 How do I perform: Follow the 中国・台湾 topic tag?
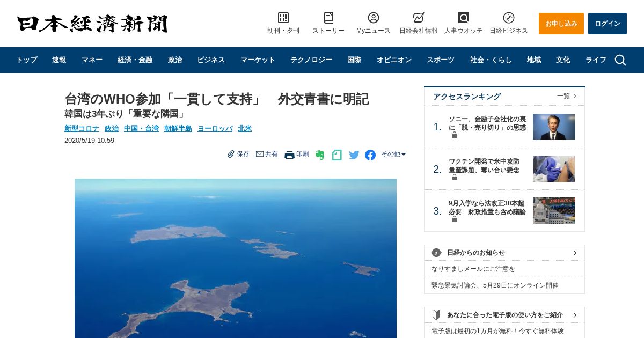click(141, 129)
